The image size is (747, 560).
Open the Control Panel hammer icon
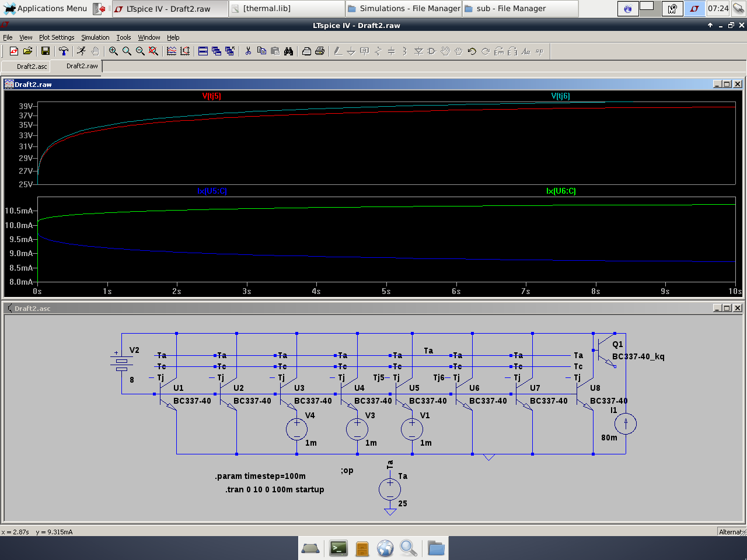(64, 51)
